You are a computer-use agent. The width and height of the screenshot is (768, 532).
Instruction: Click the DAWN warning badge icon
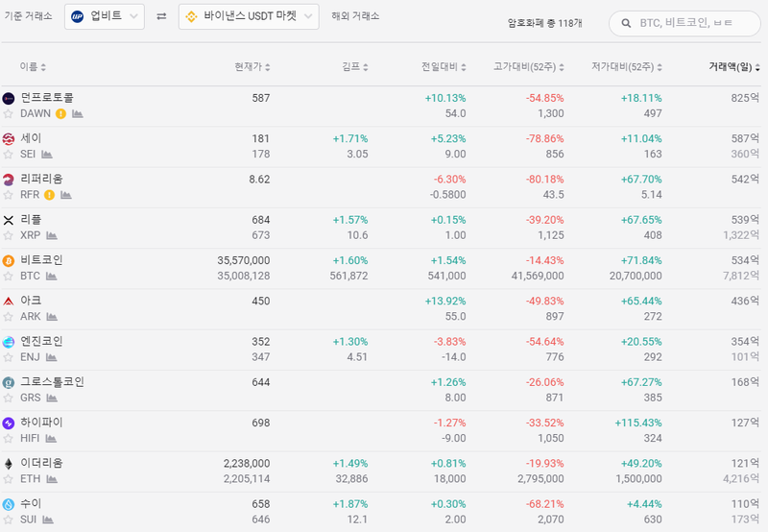click(x=60, y=113)
